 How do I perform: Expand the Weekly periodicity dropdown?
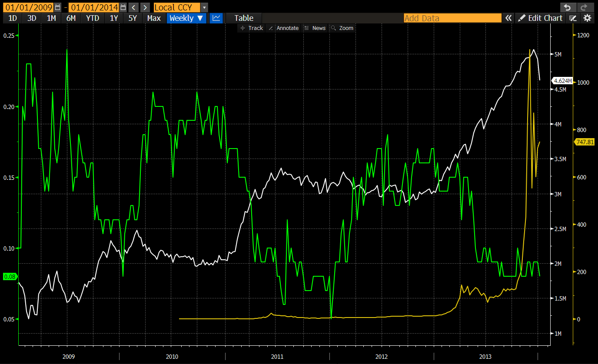186,18
